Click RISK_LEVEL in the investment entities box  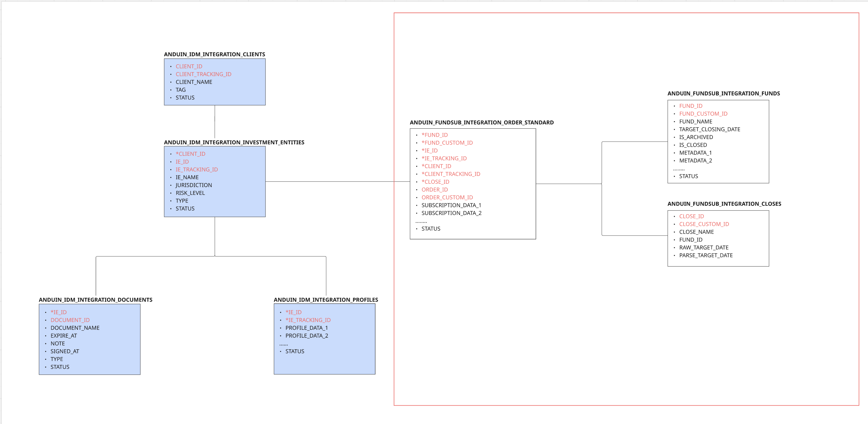pos(190,193)
